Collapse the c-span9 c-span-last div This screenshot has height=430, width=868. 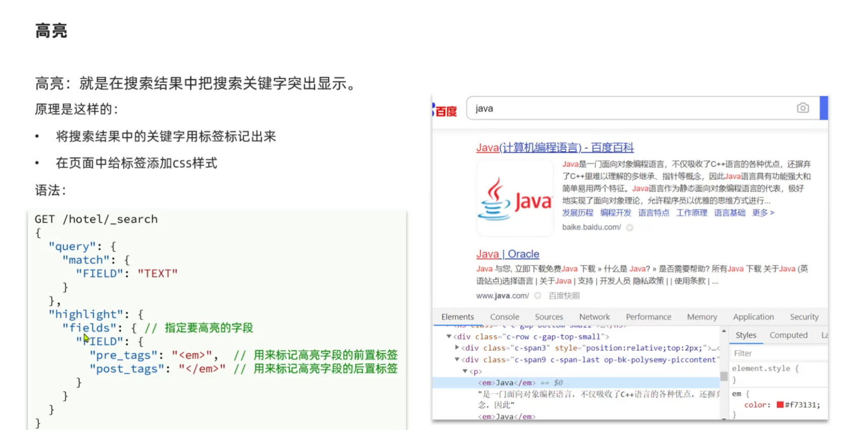point(457,359)
